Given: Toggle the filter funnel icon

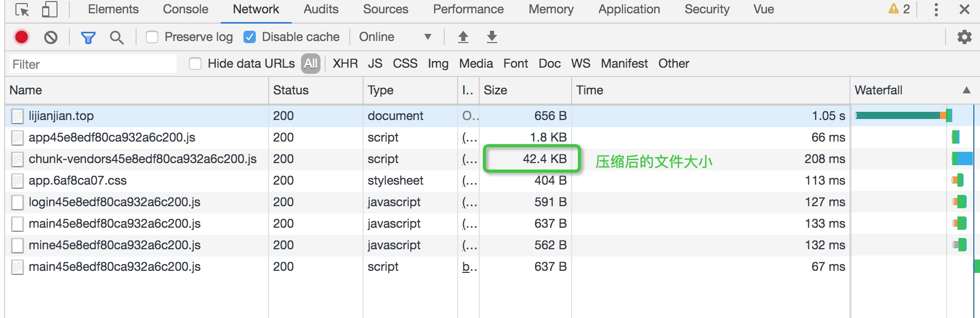Looking at the screenshot, I should point(88,37).
